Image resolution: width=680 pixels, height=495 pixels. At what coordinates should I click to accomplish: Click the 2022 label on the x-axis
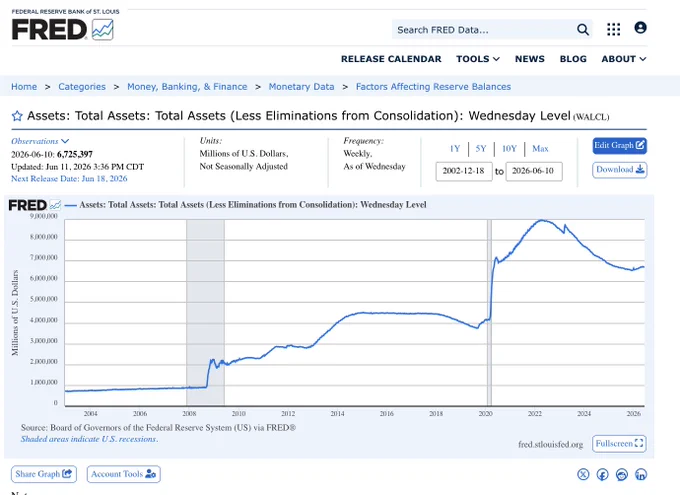(535, 414)
